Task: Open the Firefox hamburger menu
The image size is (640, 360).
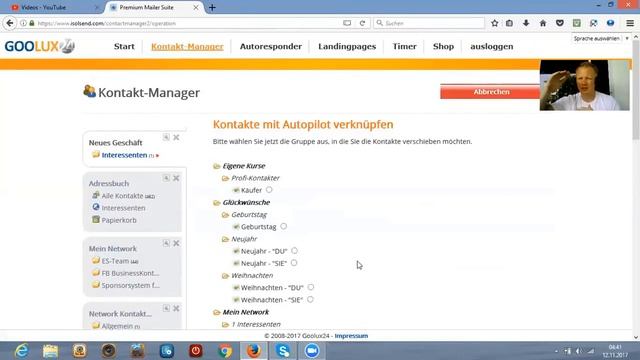Action: click(x=630, y=23)
